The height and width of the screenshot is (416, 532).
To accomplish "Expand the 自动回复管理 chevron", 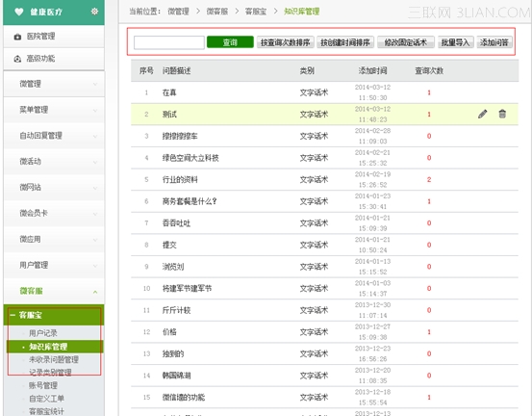I will tap(95, 136).
